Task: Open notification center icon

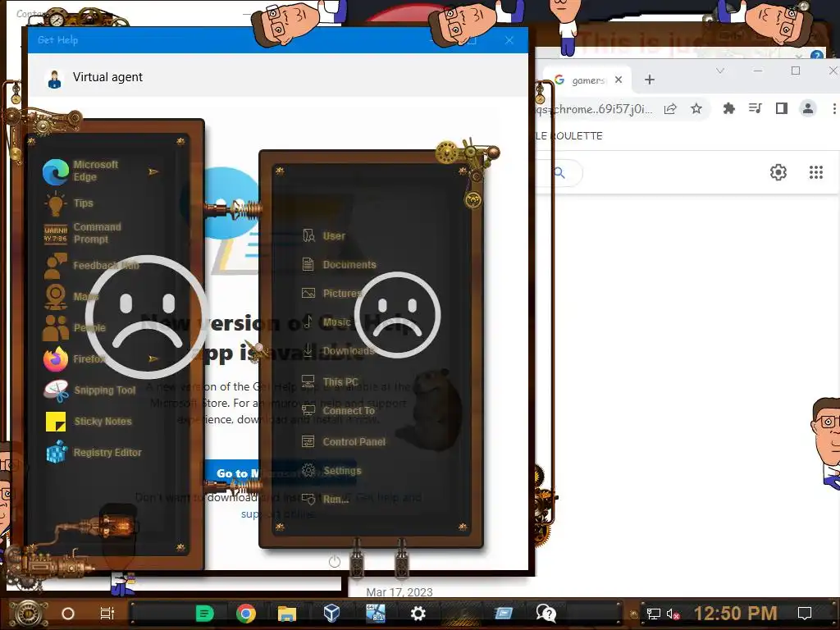Action: [805, 614]
